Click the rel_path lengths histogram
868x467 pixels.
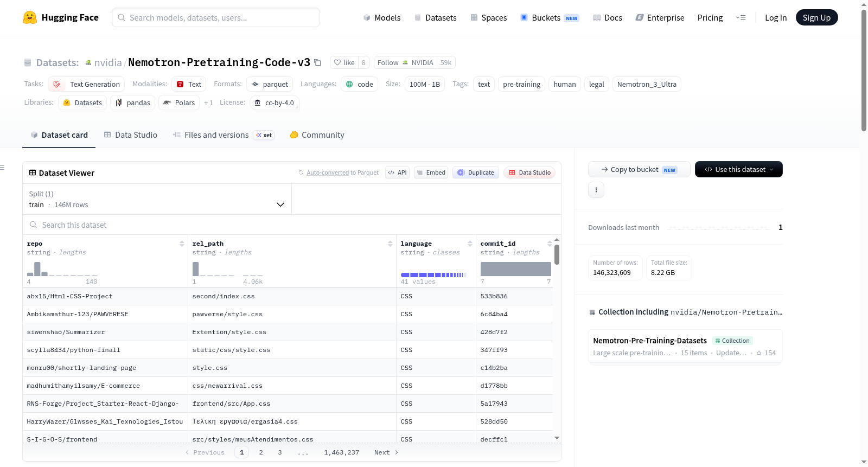(x=227, y=269)
